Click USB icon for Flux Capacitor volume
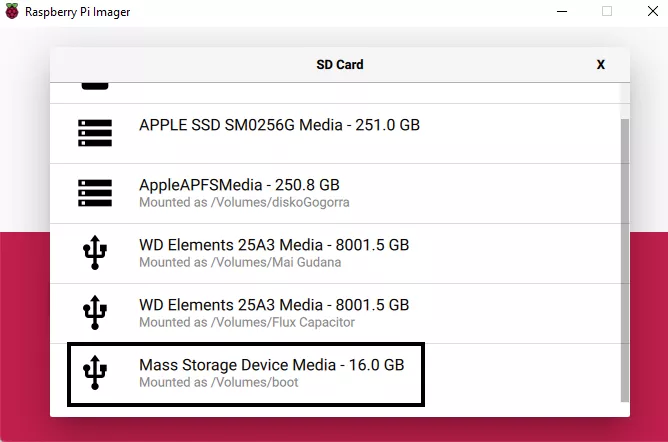The width and height of the screenshot is (668, 442). tap(95, 313)
